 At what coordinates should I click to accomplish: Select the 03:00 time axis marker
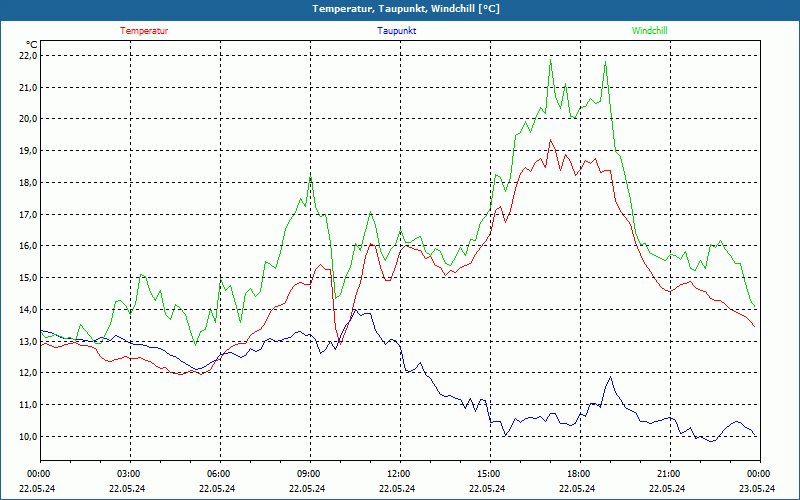[128, 474]
